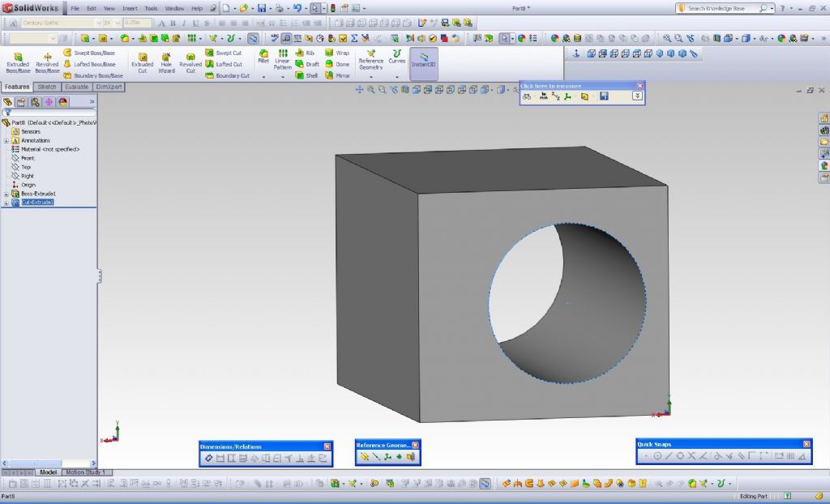
Task: Select the Wrap feature
Action: tap(337, 53)
